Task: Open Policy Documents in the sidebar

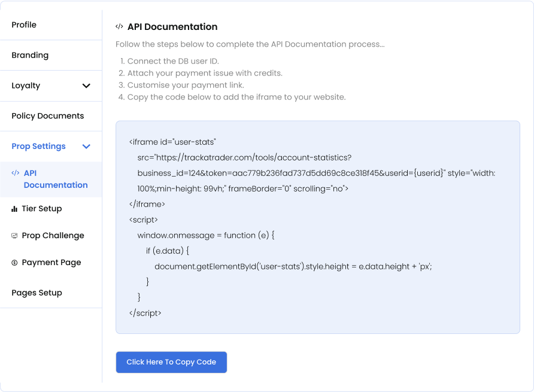Action: 48,116
